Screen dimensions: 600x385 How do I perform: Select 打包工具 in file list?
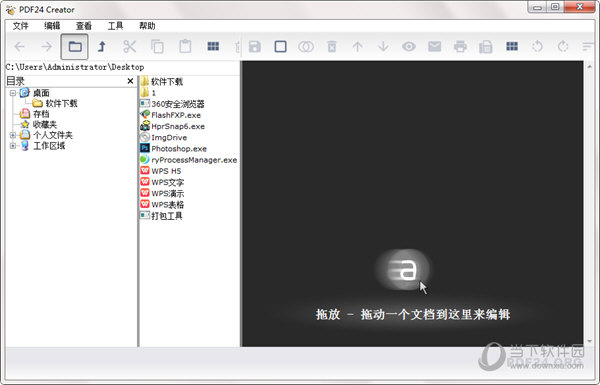[166, 216]
